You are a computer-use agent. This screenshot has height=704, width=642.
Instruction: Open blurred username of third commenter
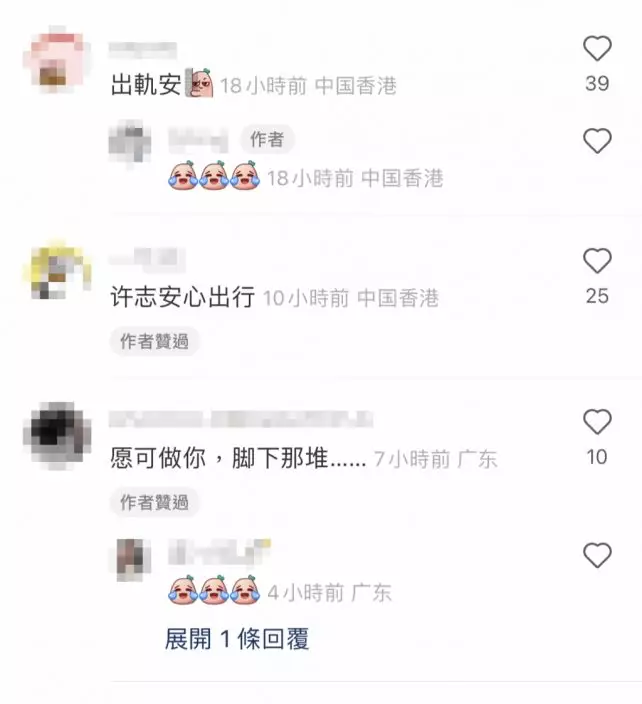pos(241,419)
